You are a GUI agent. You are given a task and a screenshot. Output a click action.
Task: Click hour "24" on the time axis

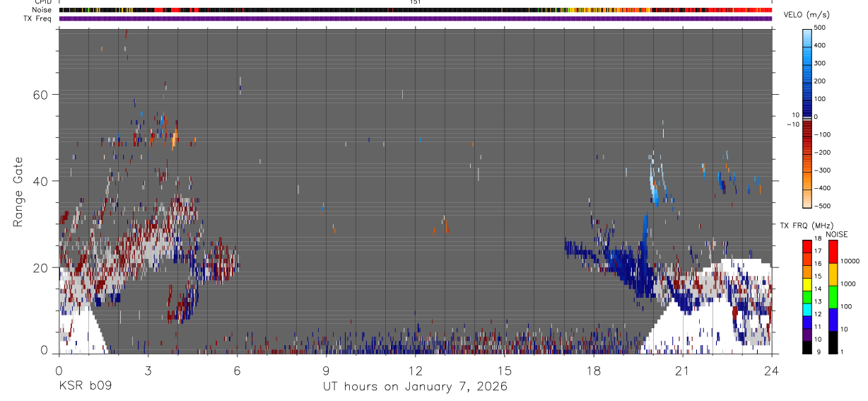(772, 370)
